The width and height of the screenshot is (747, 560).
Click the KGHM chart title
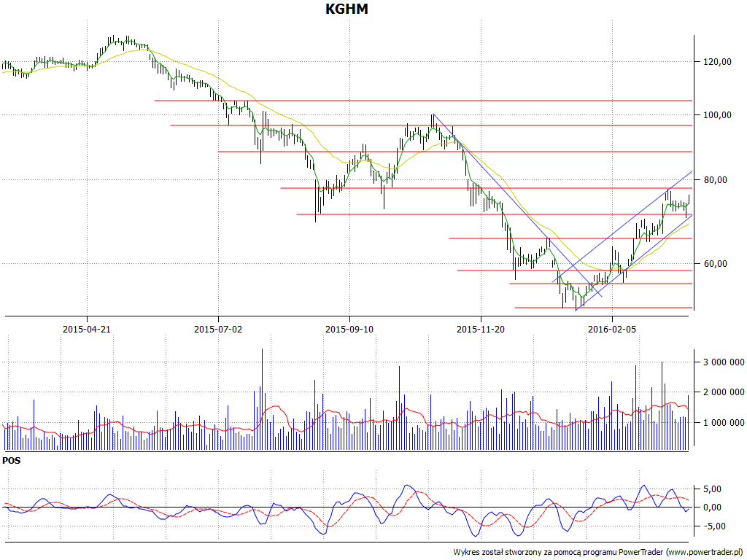(x=347, y=9)
